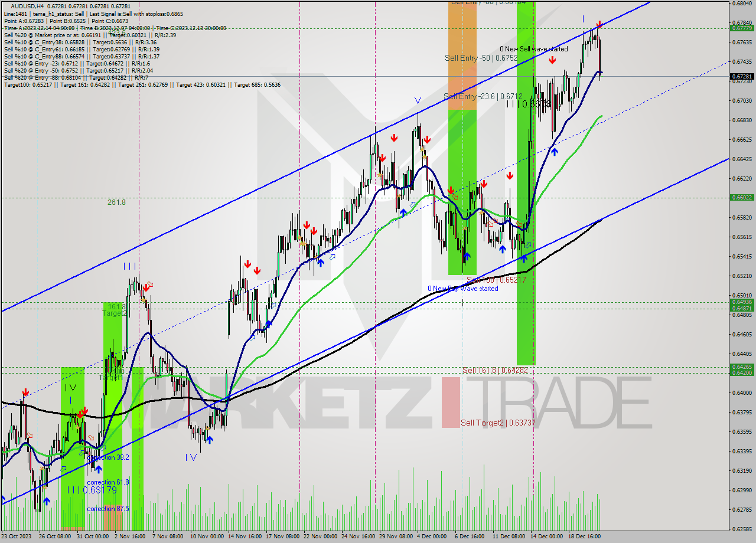Click the green 0.64265 price level tag
This screenshot has width=756, height=543.
(x=741, y=367)
